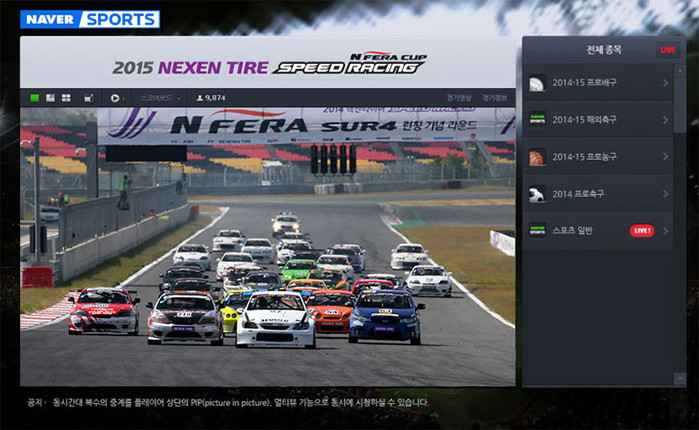Click the NAVER logo
This screenshot has width=699, height=430.
tap(50, 19)
